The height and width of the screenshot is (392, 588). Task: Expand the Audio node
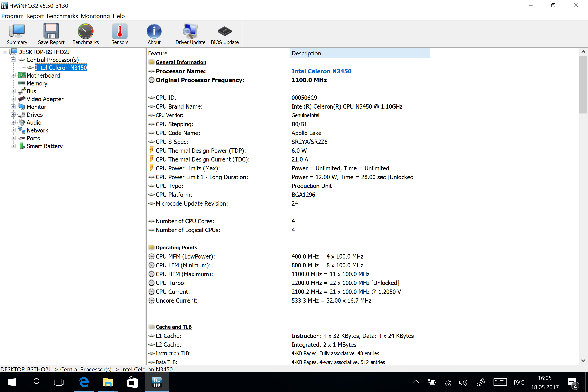pos(13,122)
